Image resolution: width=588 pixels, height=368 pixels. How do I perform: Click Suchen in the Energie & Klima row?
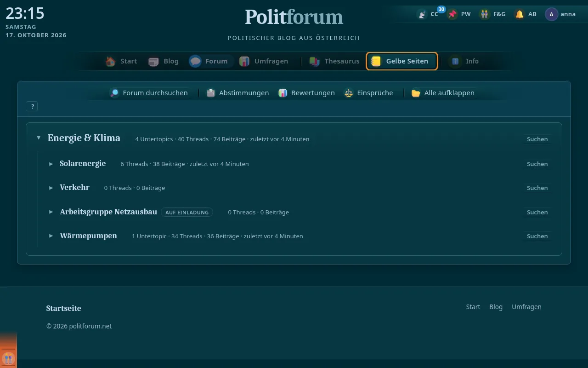[x=537, y=139]
